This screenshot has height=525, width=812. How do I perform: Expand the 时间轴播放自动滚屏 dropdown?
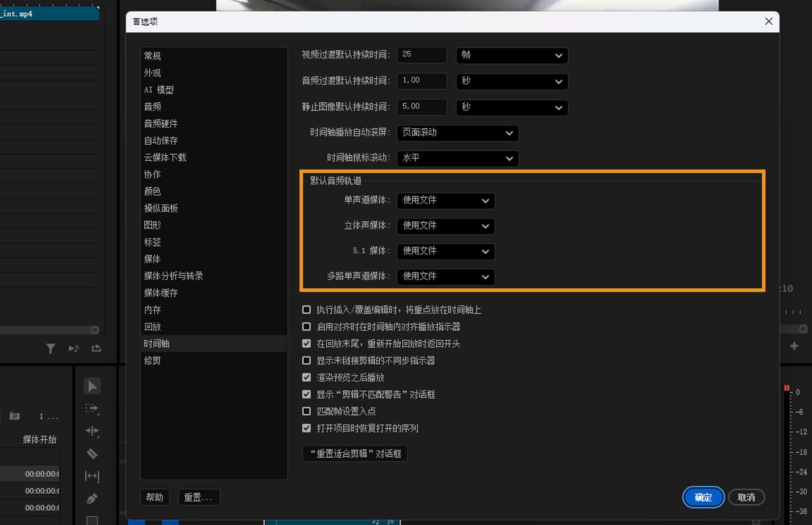[x=458, y=133]
